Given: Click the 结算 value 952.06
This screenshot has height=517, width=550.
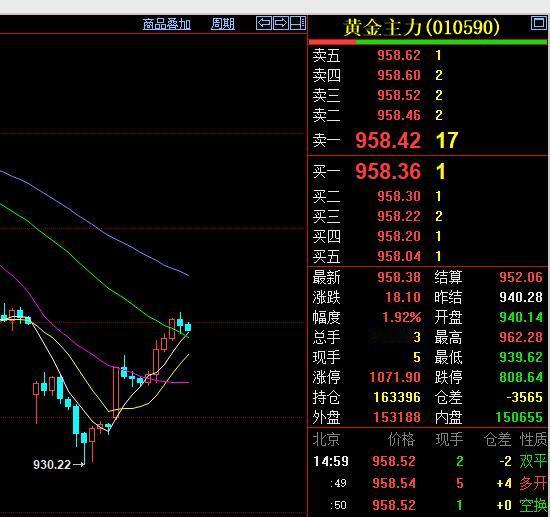Looking at the screenshot, I should (521, 277).
